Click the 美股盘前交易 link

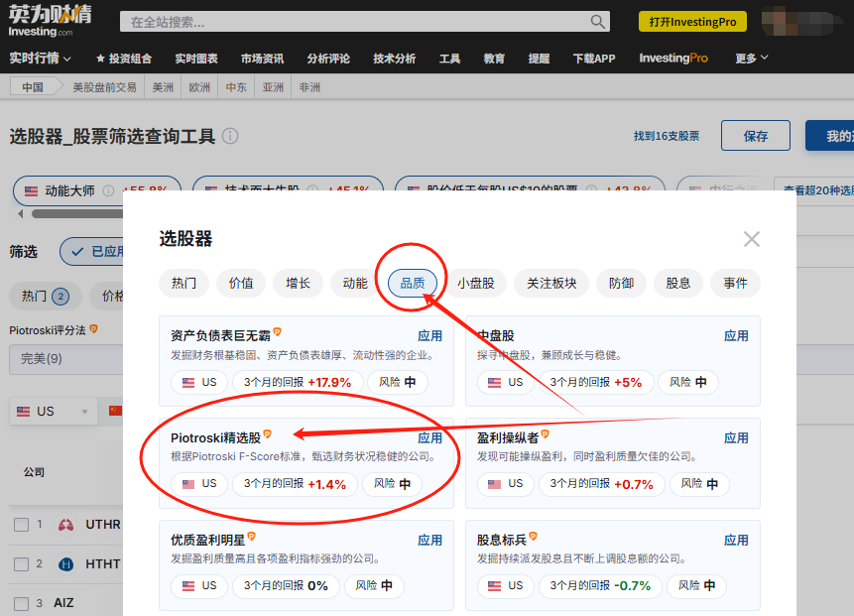[x=104, y=87]
